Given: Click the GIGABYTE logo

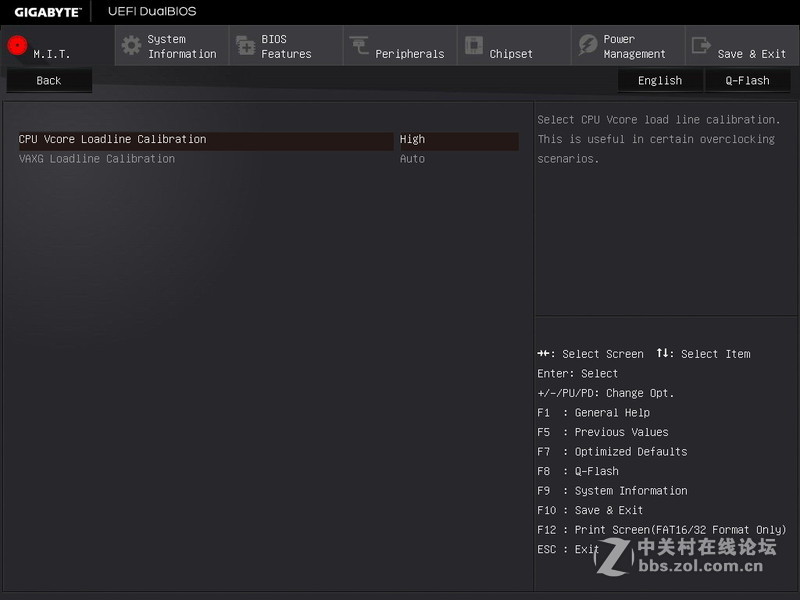Looking at the screenshot, I should (x=47, y=12).
